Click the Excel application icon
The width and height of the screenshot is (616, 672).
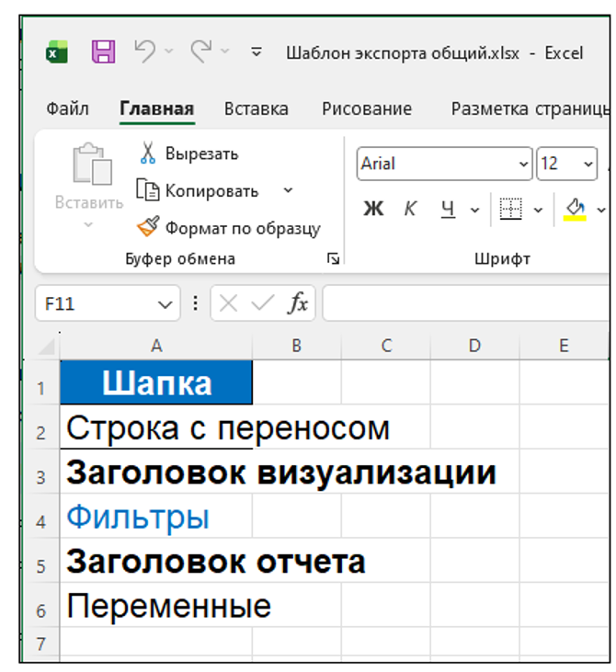[x=57, y=52]
